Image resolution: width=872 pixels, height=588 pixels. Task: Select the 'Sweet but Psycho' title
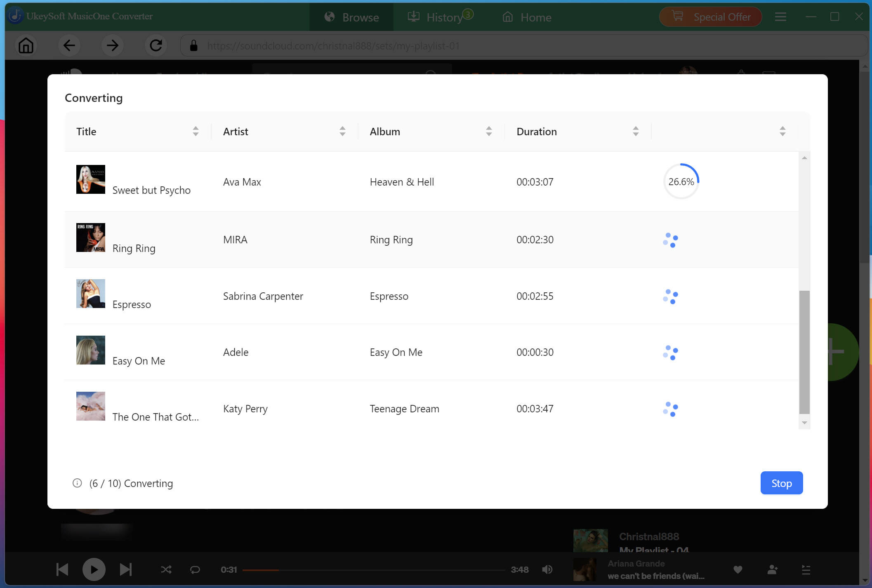pyautogui.click(x=151, y=190)
